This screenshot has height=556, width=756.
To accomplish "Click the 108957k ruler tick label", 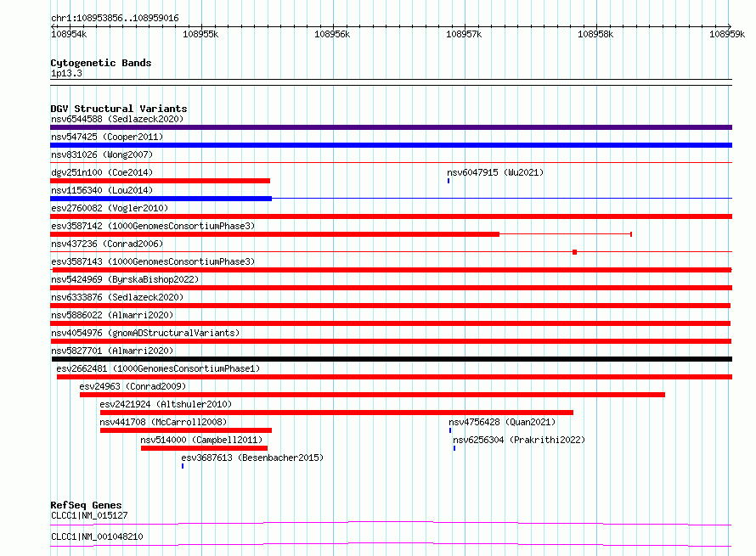I will [464, 34].
